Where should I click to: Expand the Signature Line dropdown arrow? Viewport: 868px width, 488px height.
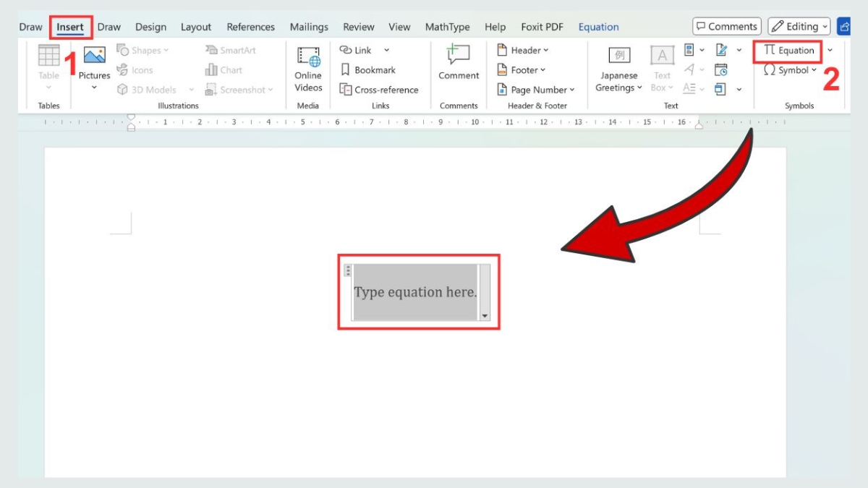click(739, 50)
